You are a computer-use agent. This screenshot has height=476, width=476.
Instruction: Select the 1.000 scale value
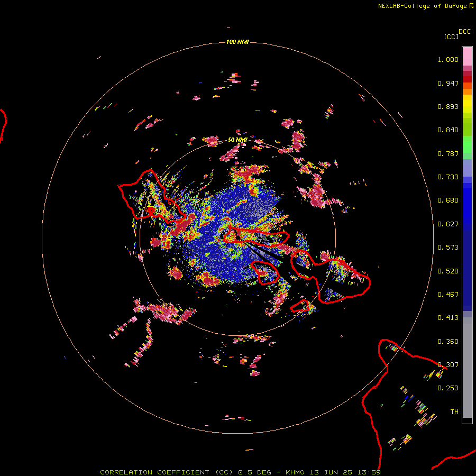point(448,59)
